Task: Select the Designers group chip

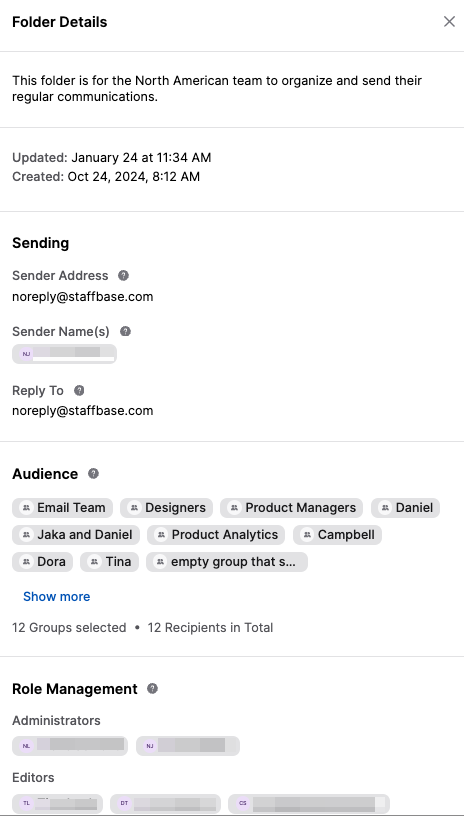Action: point(166,508)
